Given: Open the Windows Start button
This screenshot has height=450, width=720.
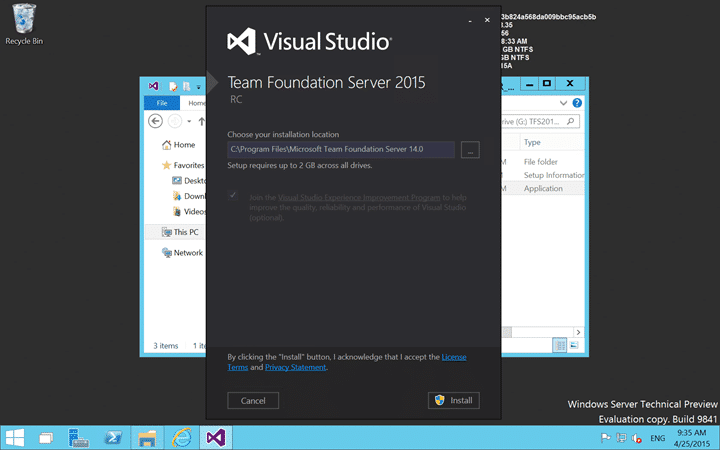Looking at the screenshot, I should (15, 438).
